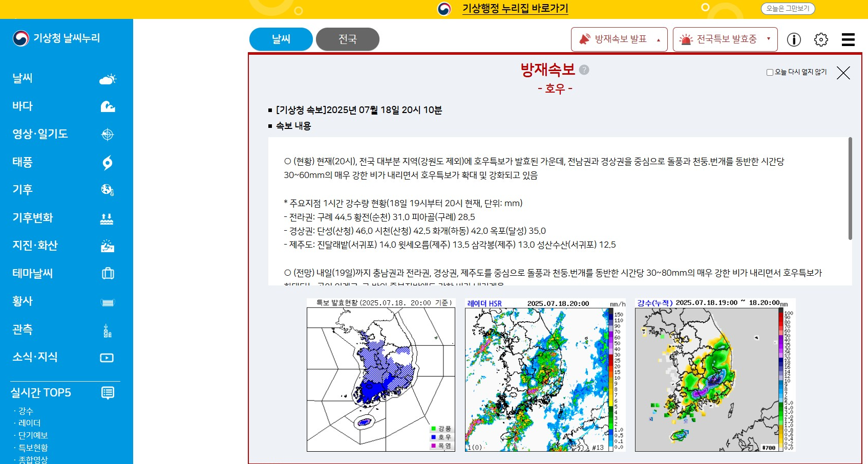Click the 영상·일기도 satellite target icon
This screenshot has height=464, width=868.
pyautogui.click(x=108, y=135)
